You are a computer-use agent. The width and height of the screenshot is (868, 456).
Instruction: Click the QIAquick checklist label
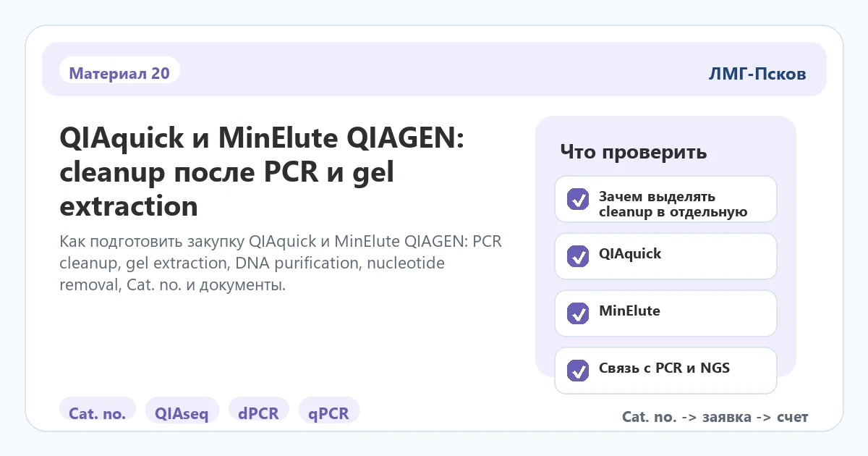[630, 254]
